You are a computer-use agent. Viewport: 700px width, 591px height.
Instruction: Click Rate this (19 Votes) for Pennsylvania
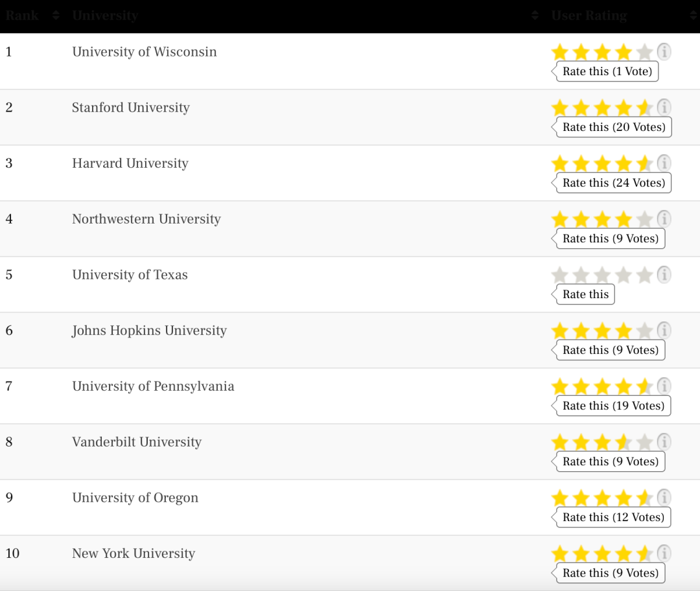point(613,406)
